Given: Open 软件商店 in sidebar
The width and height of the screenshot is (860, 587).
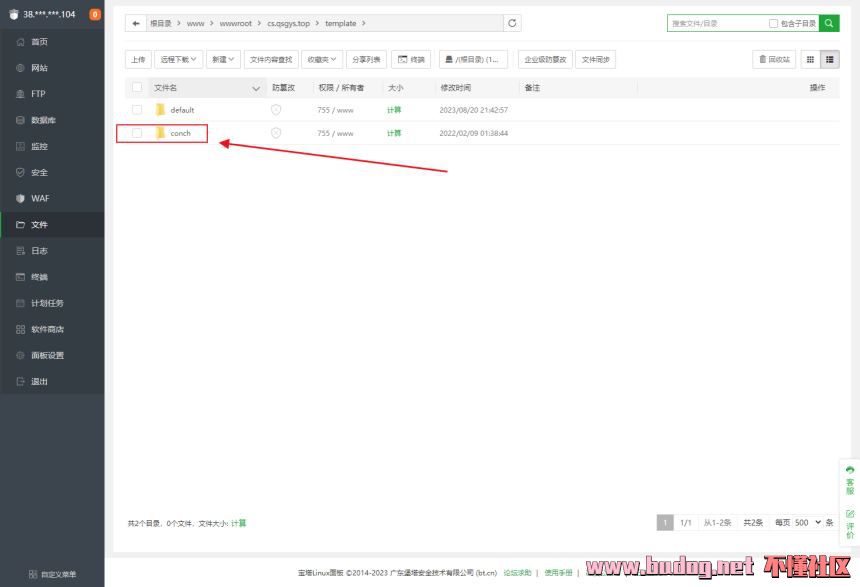Looking at the screenshot, I should pos(52,329).
